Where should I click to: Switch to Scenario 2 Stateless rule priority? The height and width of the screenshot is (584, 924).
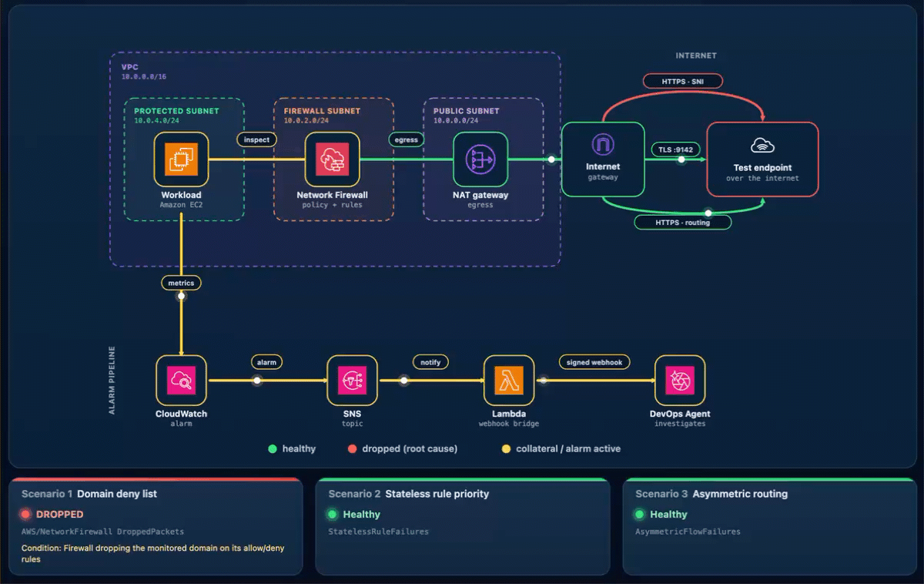click(x=462, y=527)
